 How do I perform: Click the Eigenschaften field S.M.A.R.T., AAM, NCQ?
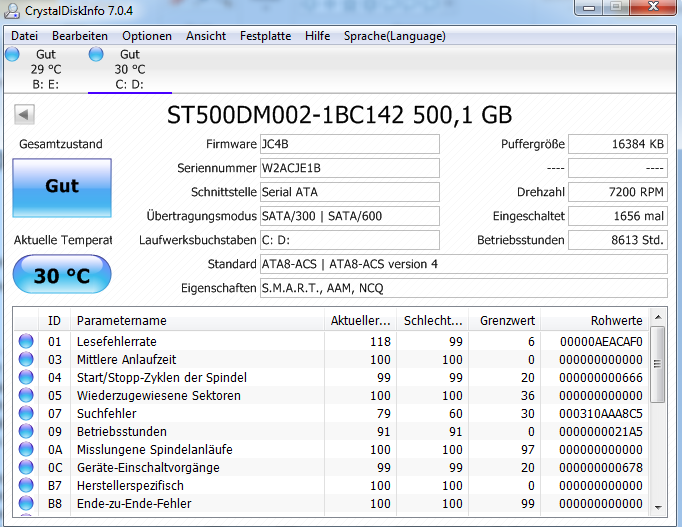click(464, 288)
